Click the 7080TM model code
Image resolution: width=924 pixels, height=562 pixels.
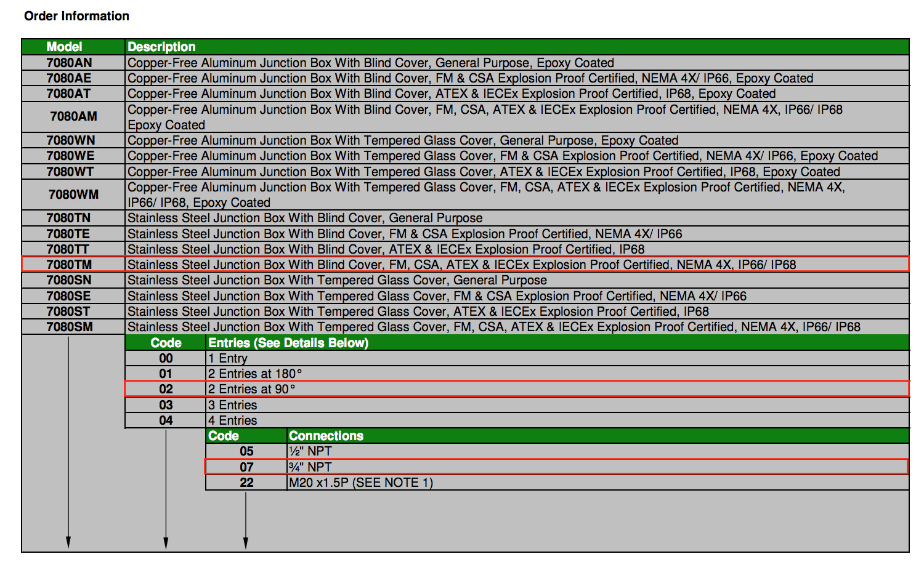[69, 265]
